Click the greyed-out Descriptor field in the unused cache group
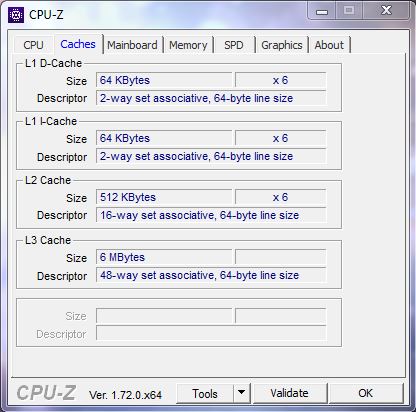The width and height of the screenshot is (416, 412). pos(211,333)
